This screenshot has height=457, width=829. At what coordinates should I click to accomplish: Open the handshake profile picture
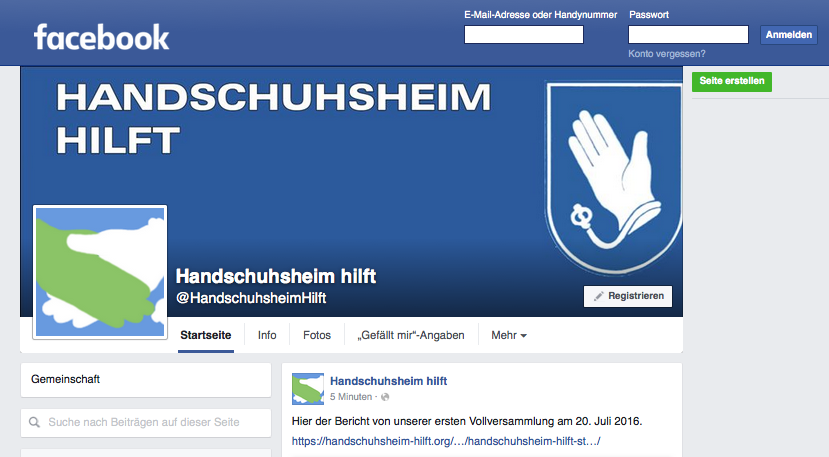tap(100, 272)
